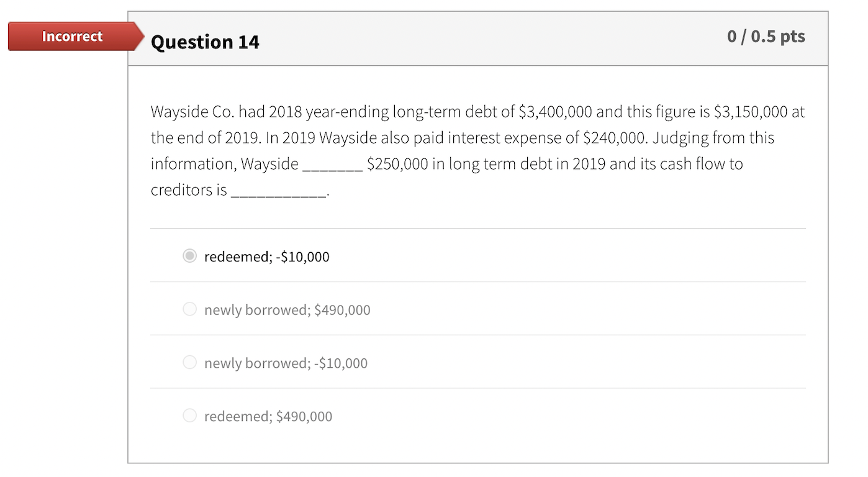The height and width of the screenshot is (477, 868).
Task: Click the red Incorrect badge
Action: click(73, 37)
